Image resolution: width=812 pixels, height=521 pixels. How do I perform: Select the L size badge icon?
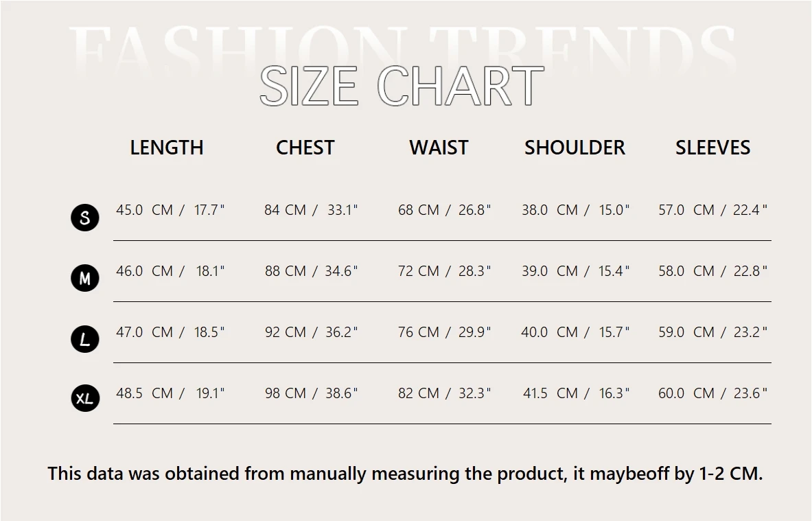pos(85,339)
